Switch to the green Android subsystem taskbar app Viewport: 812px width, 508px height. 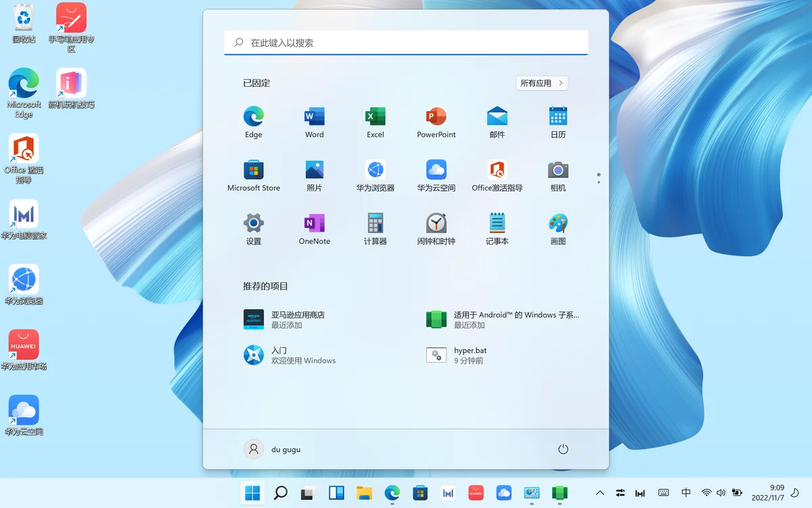(559, 493)
